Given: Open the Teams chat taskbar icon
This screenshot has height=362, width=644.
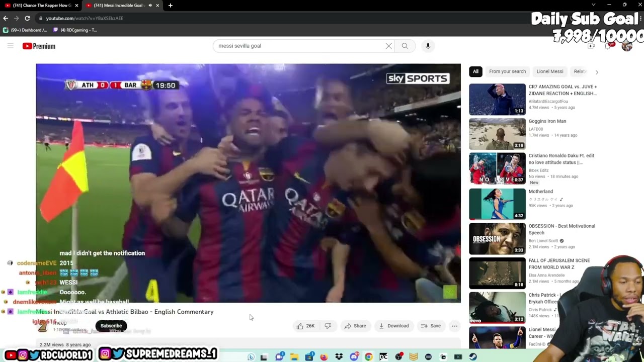Looking at the screenshot, I should coord(279,356).
